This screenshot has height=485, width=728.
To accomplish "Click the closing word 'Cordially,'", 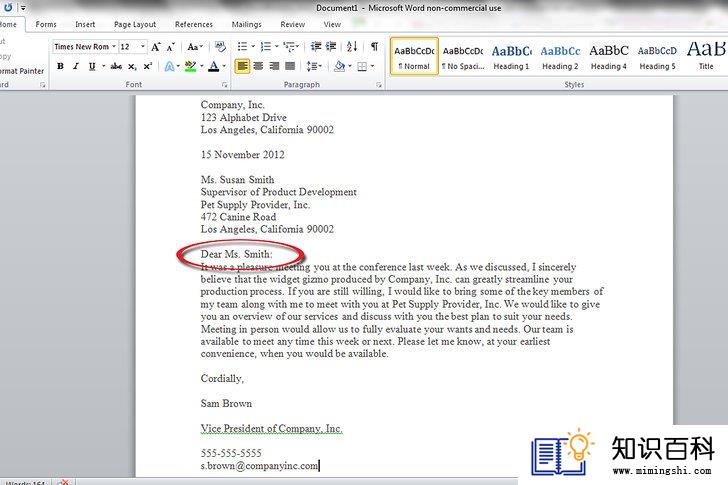I will pyautogui.click(x=222, y=379).
